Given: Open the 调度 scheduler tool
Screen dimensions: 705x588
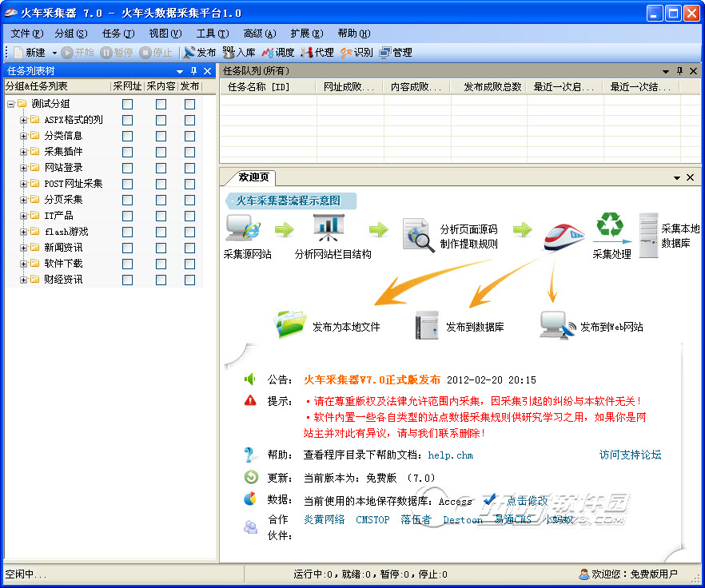Looking at the screenshot, I should 268,53.
